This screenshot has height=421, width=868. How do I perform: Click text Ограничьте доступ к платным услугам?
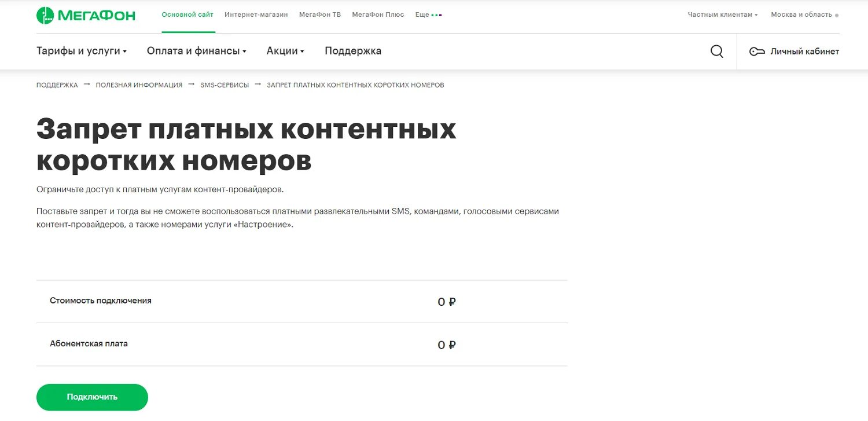(160, 189)
